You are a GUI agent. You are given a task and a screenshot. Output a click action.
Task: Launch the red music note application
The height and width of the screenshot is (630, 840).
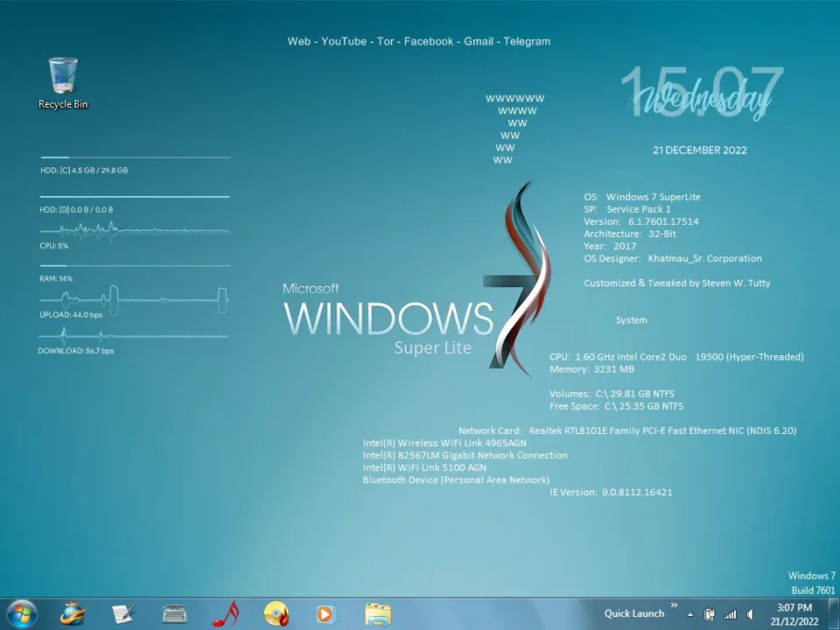click(x=226, y=614)
